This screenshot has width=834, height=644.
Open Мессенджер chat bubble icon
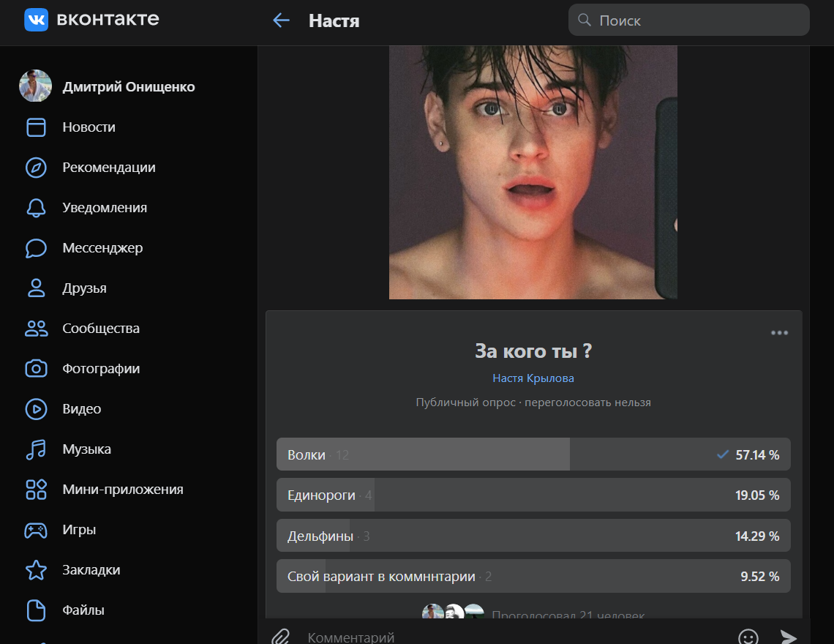pyautogui.click(x=36, y=248)
